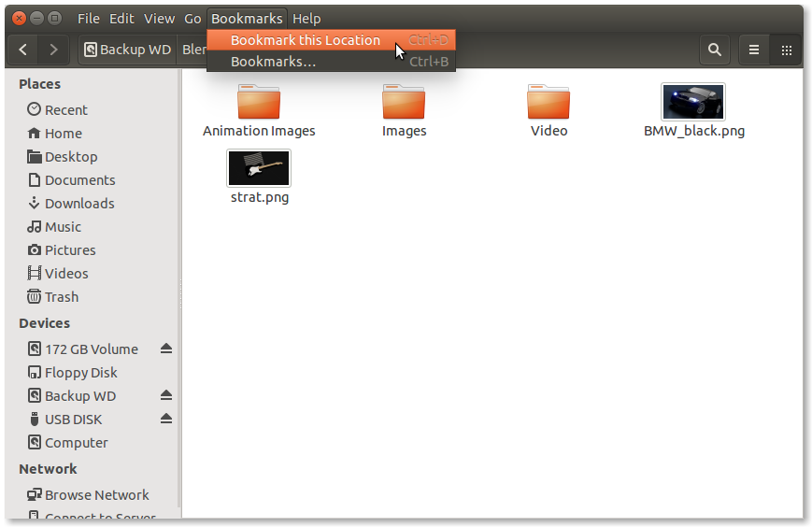Open the Help menu

[306, 19]
